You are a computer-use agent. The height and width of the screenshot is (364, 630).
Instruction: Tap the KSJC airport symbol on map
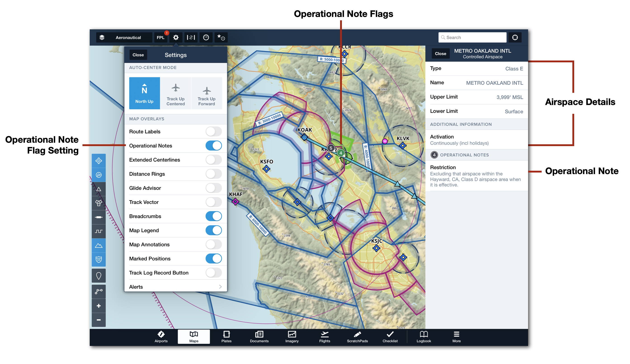[x=376, y=248]
